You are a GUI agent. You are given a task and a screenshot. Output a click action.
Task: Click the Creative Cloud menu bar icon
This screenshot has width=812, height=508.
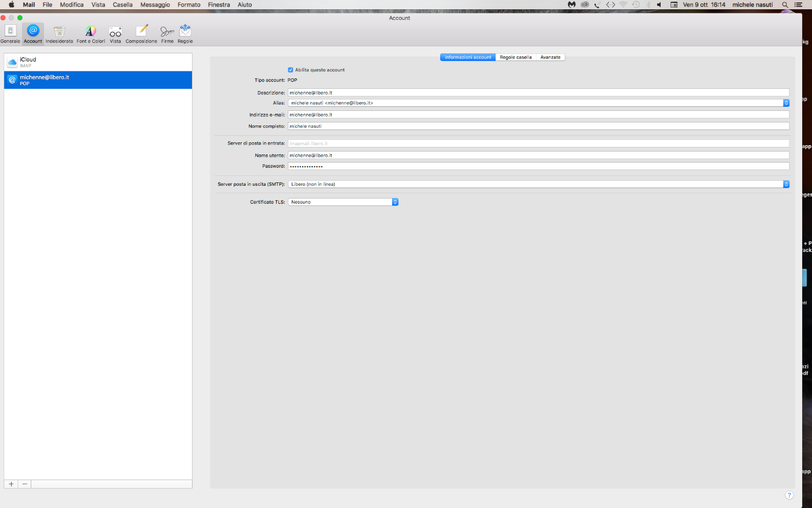(585, 5)
